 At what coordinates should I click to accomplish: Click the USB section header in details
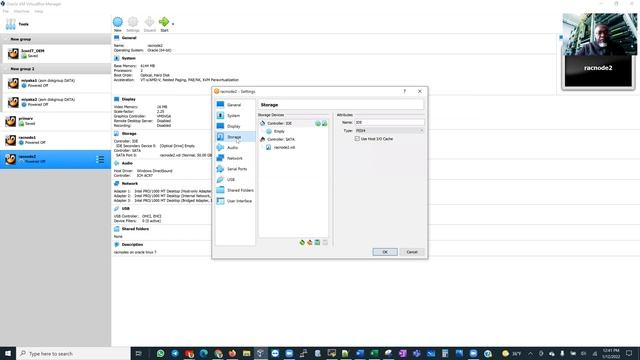click(126, 209)
